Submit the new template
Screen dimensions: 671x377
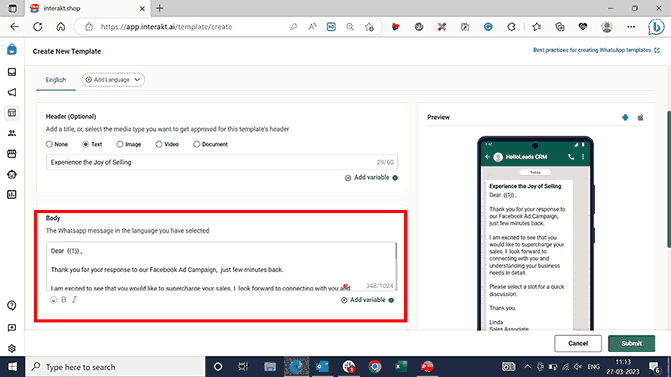point(631,343)
